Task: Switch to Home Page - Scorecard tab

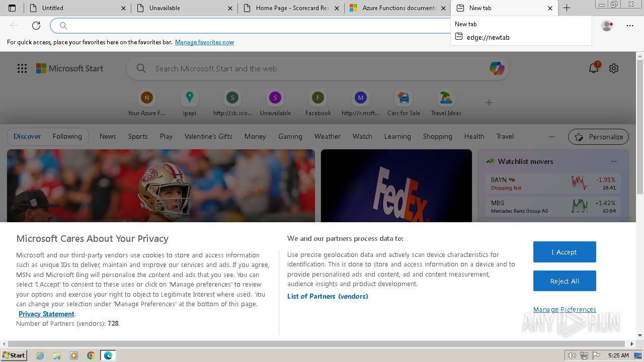Action: pyautogui.click(x=291, y=8)
